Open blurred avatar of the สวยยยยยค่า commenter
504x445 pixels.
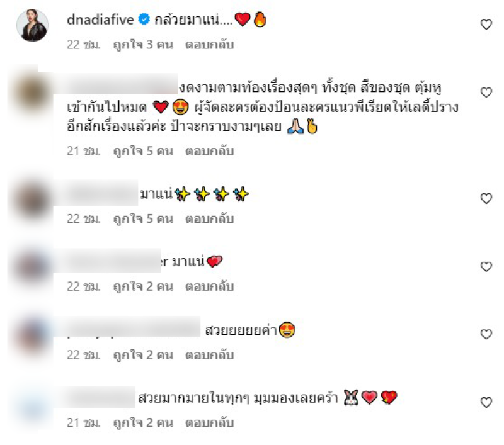point(32,335)
